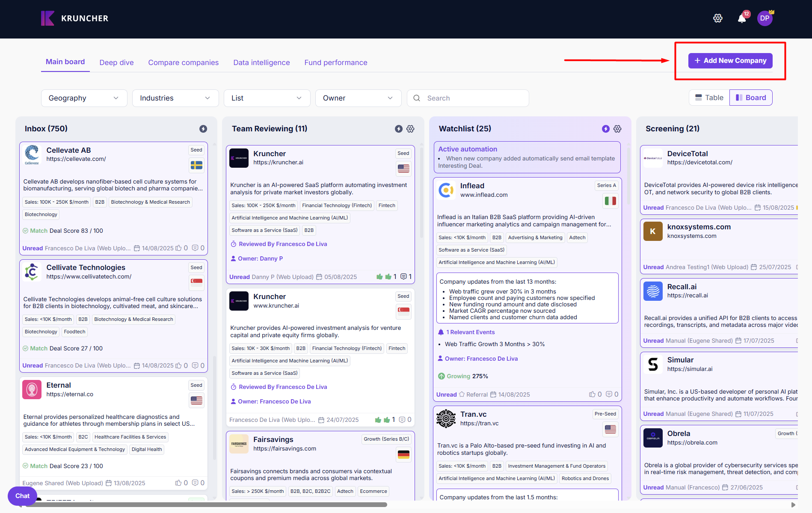Viewport: 812px width, 513px height.
Task: Click the Active automation heading in Watchlist
Action: [468, 149]
